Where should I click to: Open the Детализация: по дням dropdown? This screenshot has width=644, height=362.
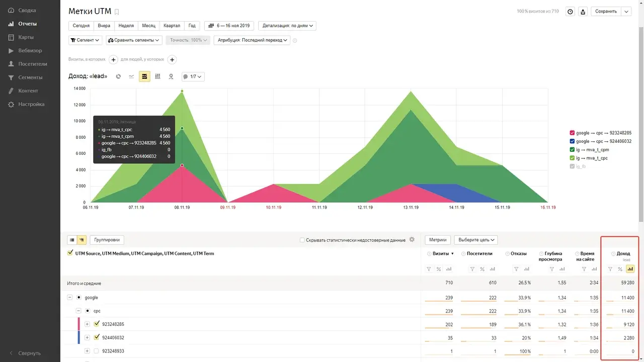tap(287, 26)
